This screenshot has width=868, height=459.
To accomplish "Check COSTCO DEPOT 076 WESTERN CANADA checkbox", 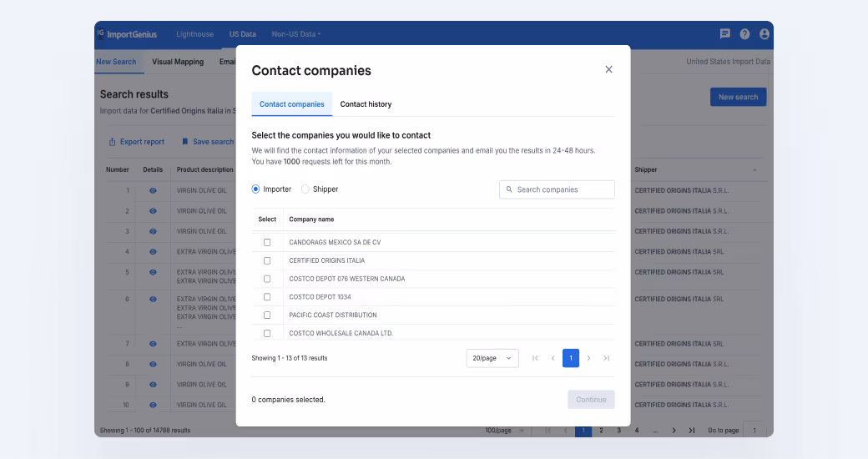I will click(267, 279).
